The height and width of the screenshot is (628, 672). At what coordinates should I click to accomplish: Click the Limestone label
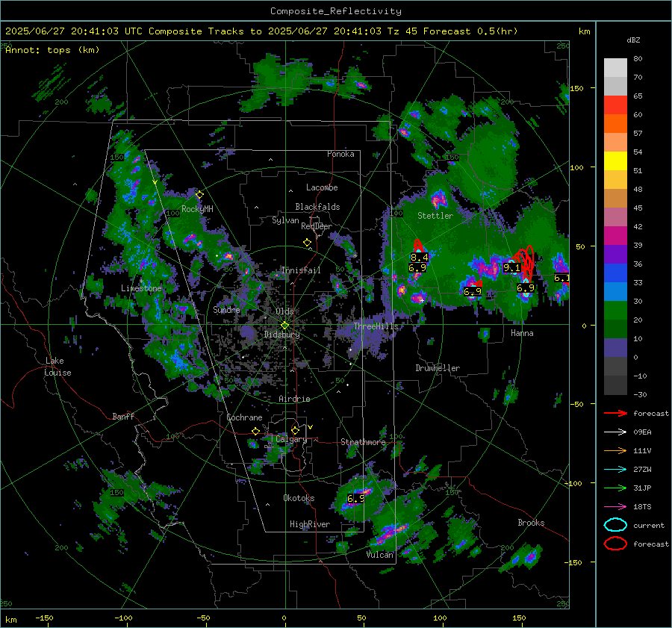(x=141, y=288)
